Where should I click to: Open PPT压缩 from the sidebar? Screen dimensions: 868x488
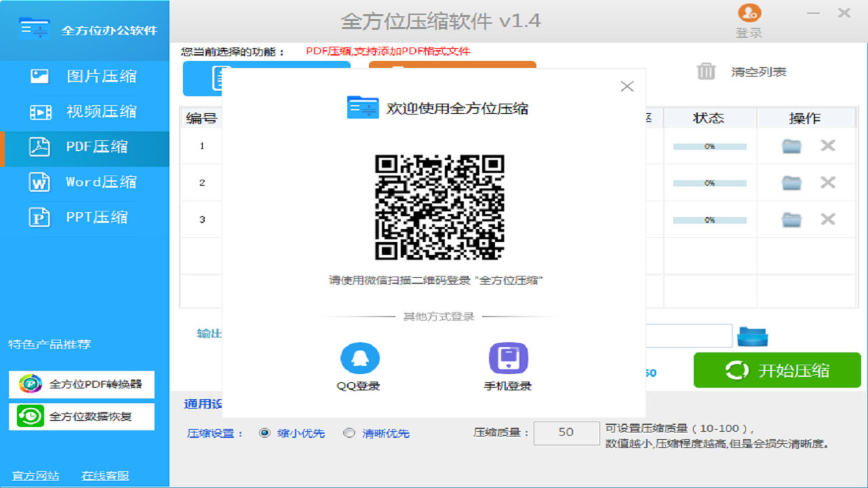click(85, 217)
